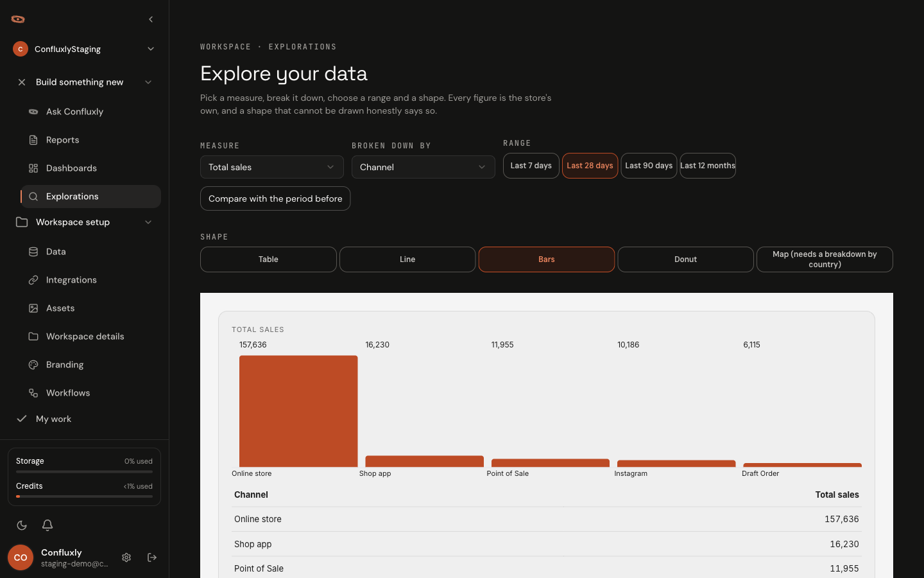Switch to the Line shape

coord(407,259)
